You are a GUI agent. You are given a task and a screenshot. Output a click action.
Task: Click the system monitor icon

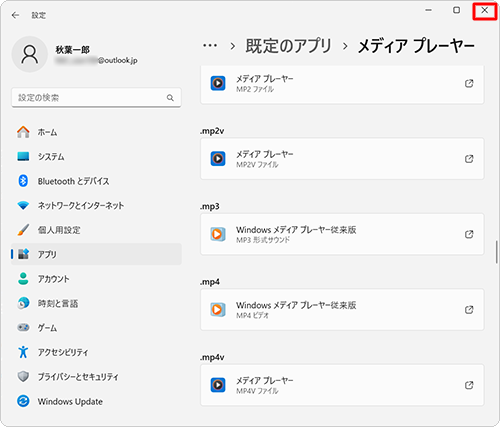(x=23, y=156)
